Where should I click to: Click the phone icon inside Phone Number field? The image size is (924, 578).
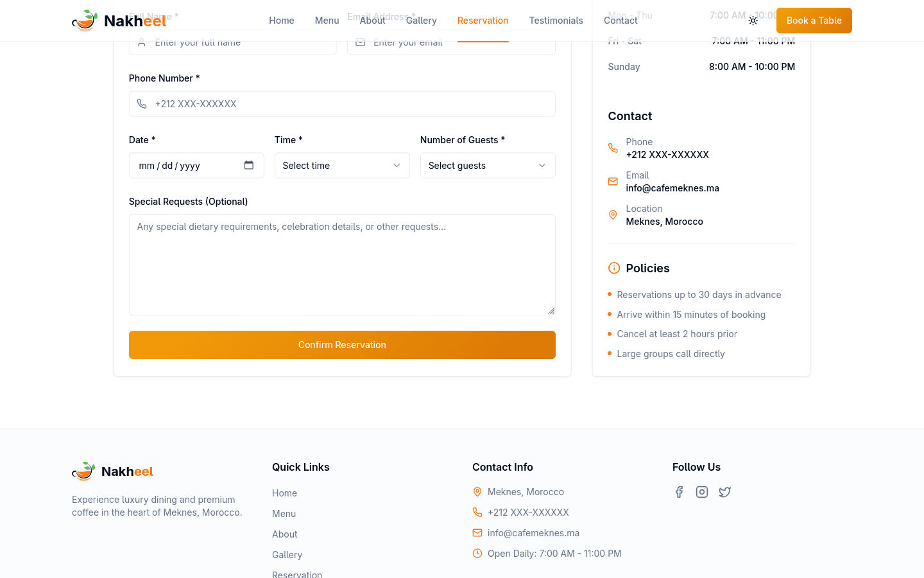point(142,104)
